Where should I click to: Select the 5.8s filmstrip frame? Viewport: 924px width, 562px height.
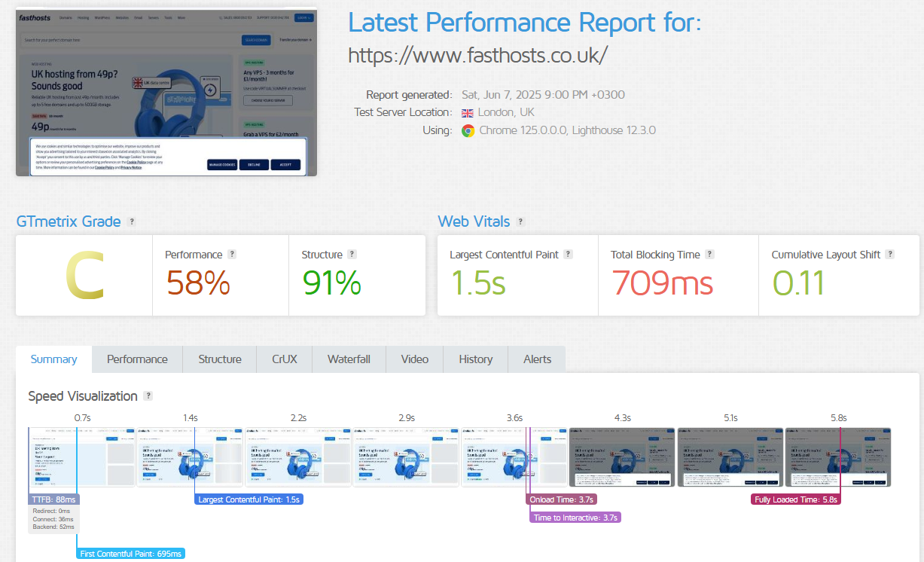[x=838, y=457]
